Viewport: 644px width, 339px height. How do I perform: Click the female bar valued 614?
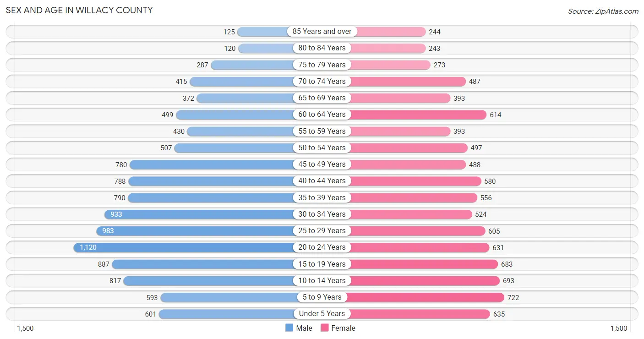[x=419, y=115]
